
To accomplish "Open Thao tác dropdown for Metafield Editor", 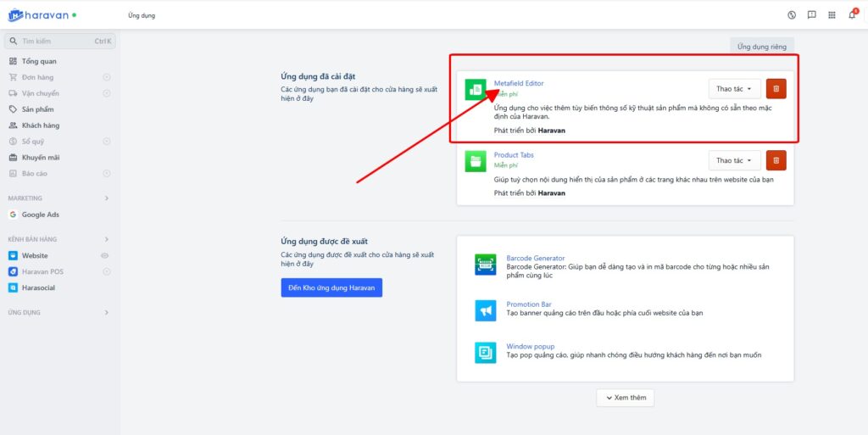I will 733,89.
